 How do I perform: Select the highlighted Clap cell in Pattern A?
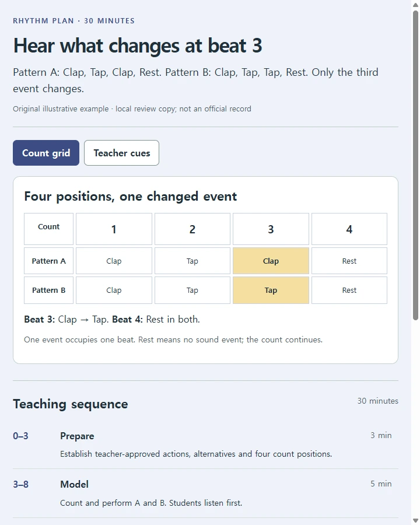(x=271, y=261)
